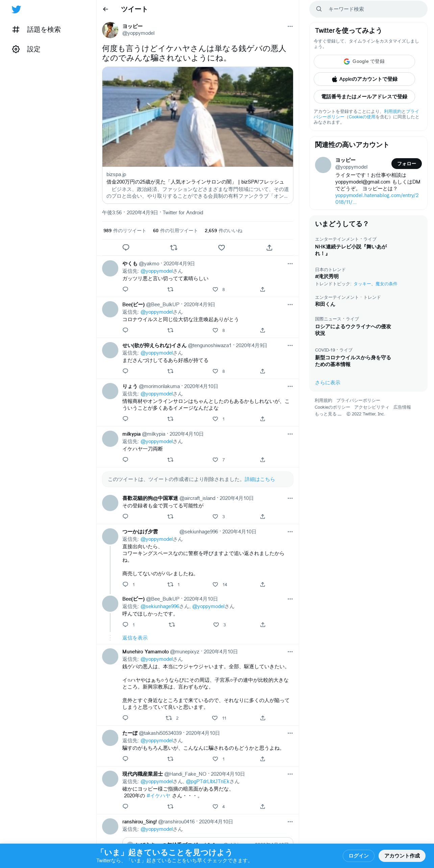Sign up using Google で登録
This screenshot has width=434, height=868.
pos(364,62)
